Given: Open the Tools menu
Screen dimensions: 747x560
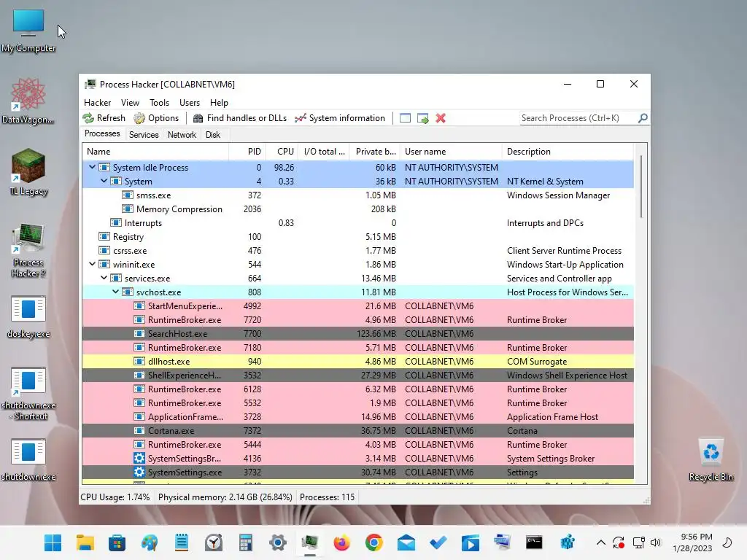Looking at the screenshot, I should click(159, 102).
